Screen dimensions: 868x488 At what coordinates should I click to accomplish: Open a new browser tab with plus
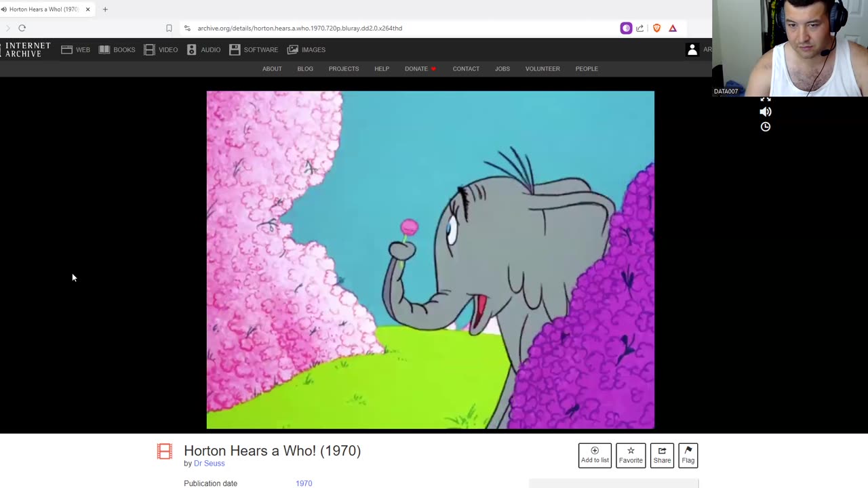tap(105, 9)
